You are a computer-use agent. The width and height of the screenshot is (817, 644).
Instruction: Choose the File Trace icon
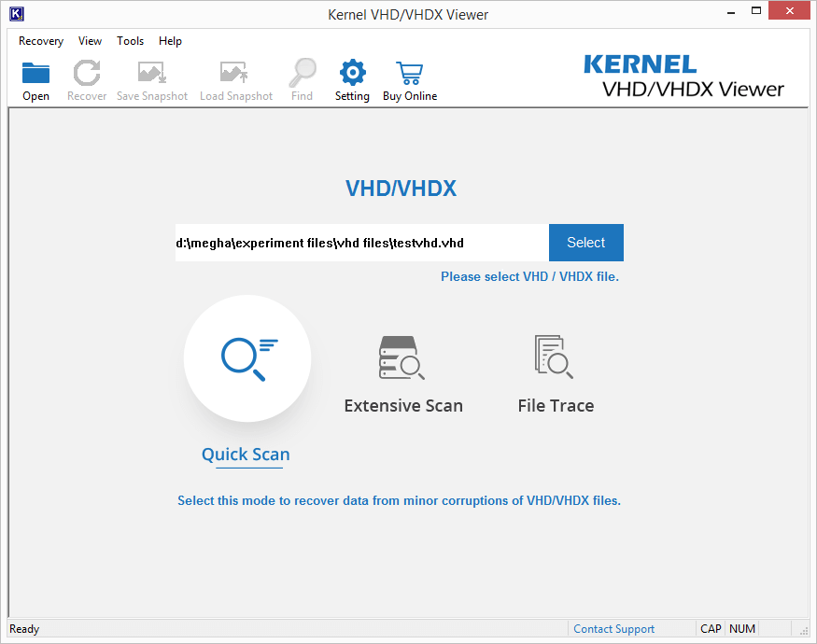click(554, 357)
